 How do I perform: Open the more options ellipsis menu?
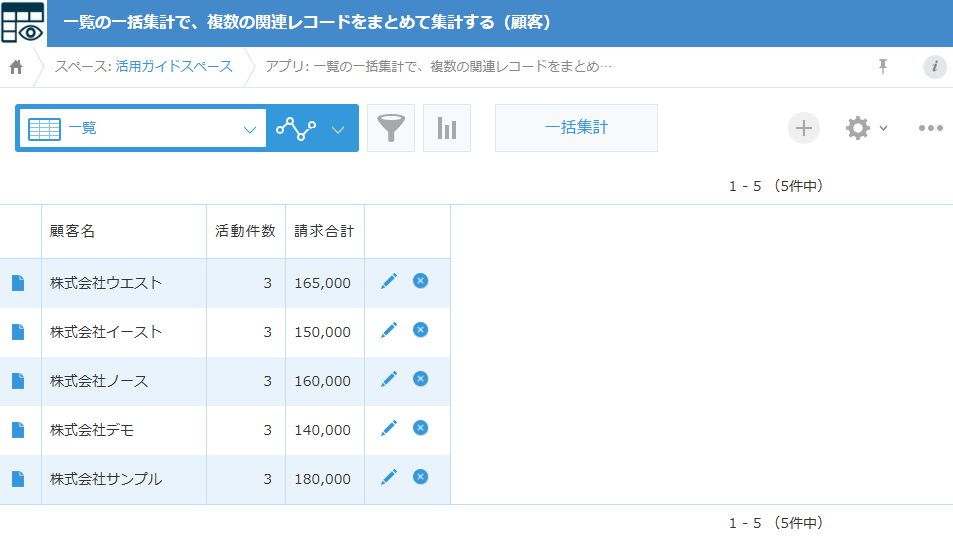tap(931, 128)
